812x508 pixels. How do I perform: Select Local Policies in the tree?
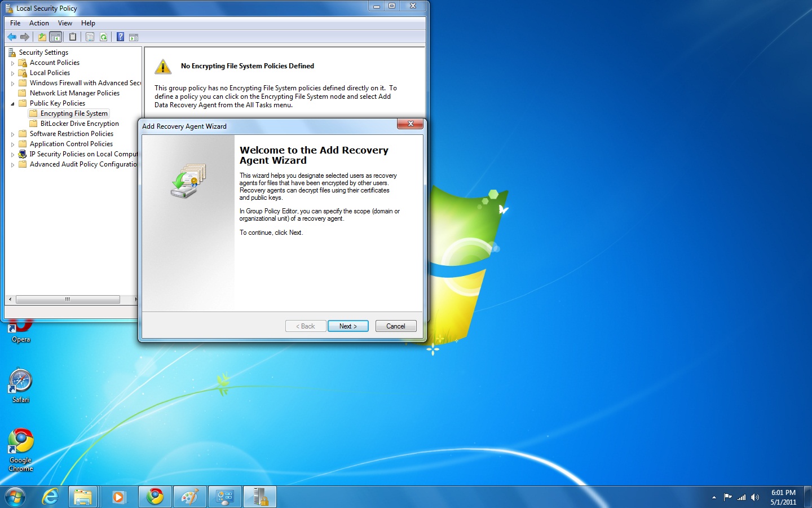(50, 73)
